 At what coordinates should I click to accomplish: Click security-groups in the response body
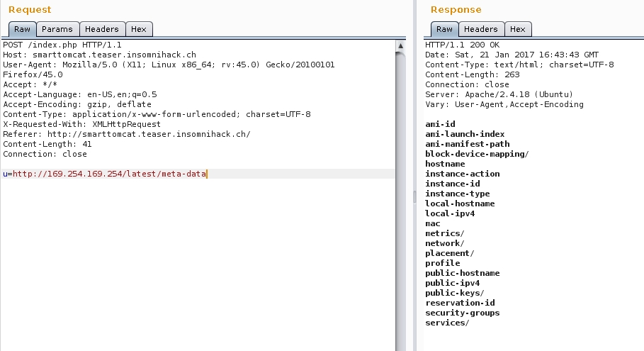coord(463,313)
